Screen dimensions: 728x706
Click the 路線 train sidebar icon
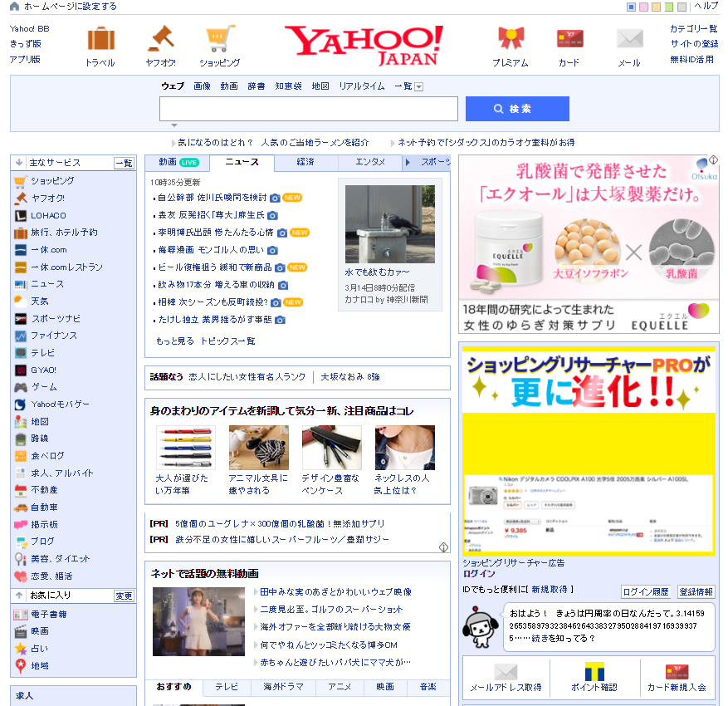[21, 439]
